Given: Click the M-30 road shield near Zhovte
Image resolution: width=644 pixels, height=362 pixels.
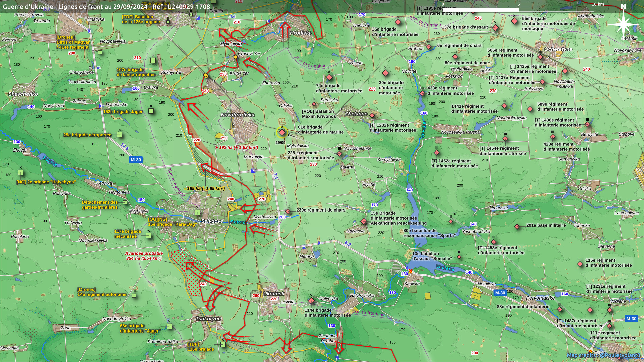Looking at the screenshot, I should pyautogui.click(x=136, y=160).
